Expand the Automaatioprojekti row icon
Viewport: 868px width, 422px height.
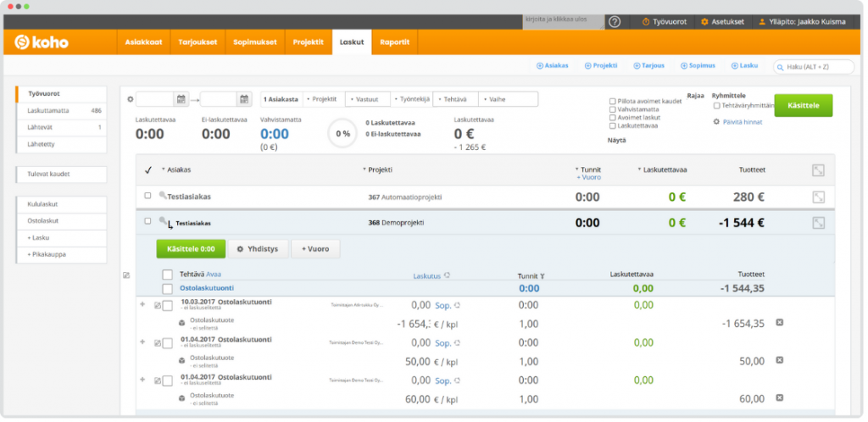818,197
